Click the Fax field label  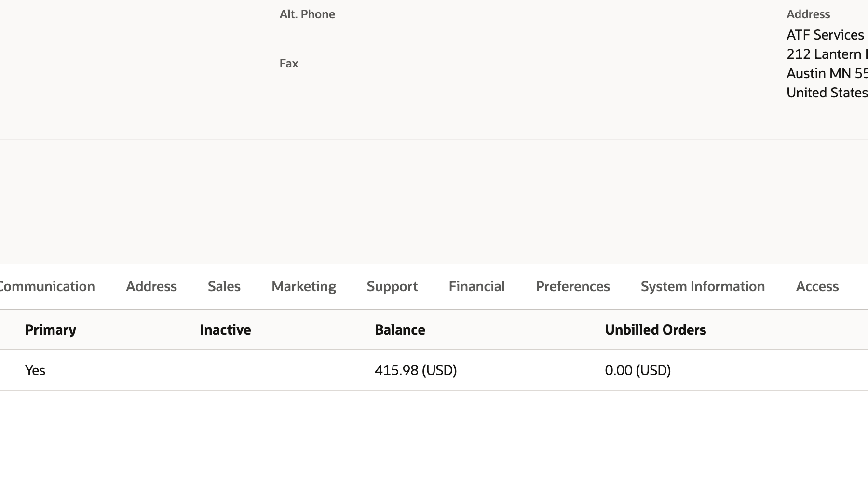point(289,64)
